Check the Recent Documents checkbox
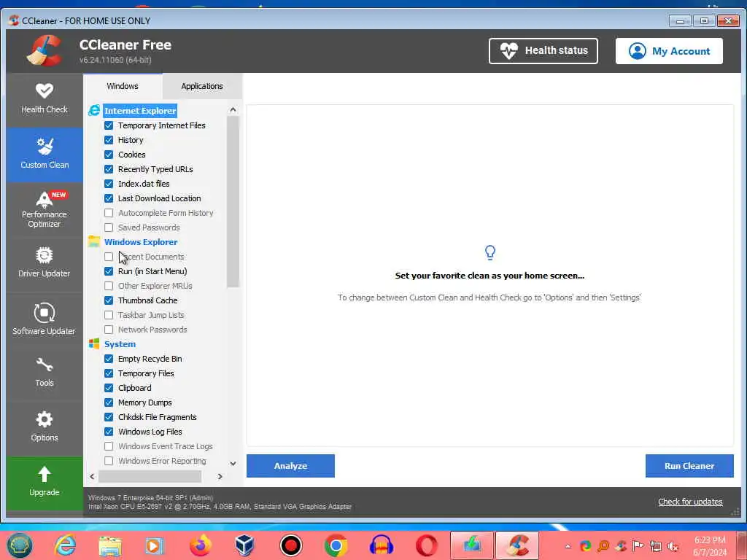 pos(109,257)
